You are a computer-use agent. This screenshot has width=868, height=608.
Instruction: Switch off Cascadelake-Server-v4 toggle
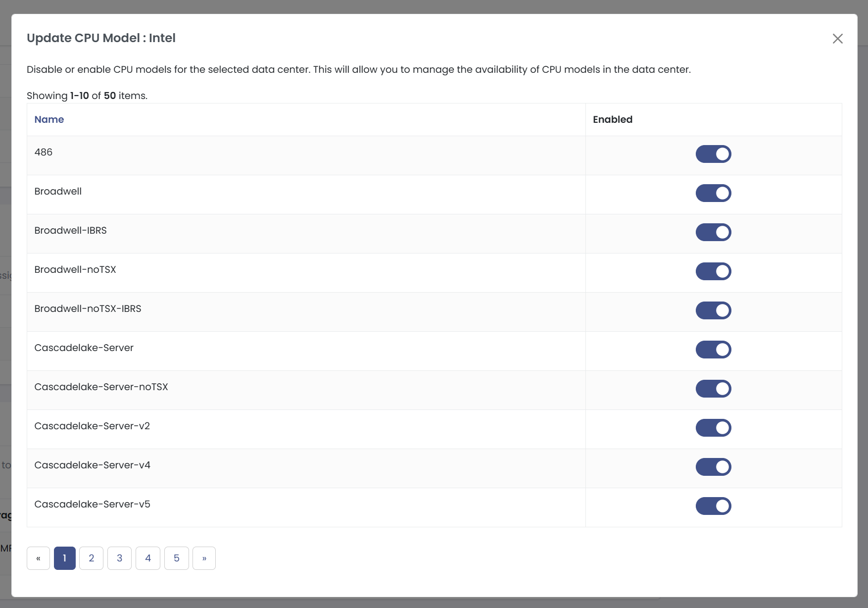[713, 467]
